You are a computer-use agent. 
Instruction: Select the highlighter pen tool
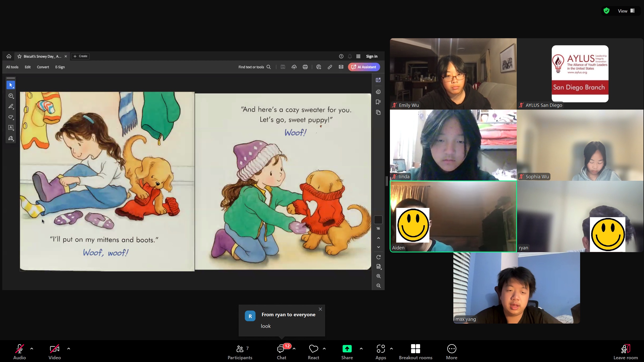coord(11,106)
